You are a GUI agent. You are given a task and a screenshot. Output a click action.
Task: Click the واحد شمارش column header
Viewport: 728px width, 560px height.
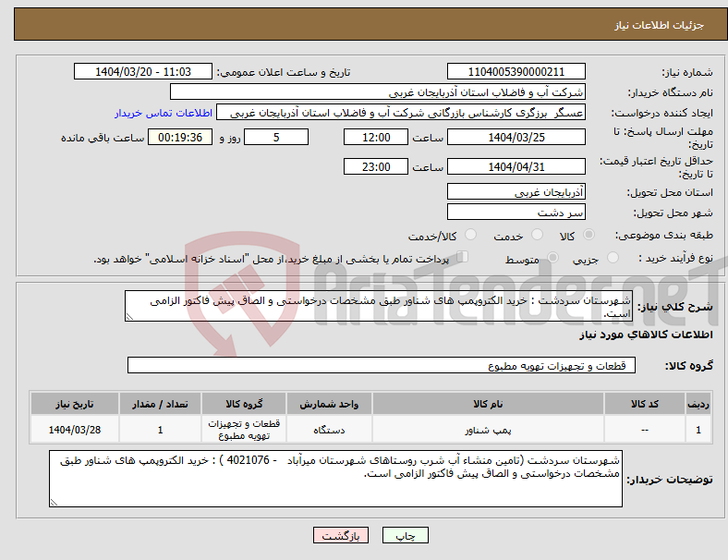pos(329,404)
